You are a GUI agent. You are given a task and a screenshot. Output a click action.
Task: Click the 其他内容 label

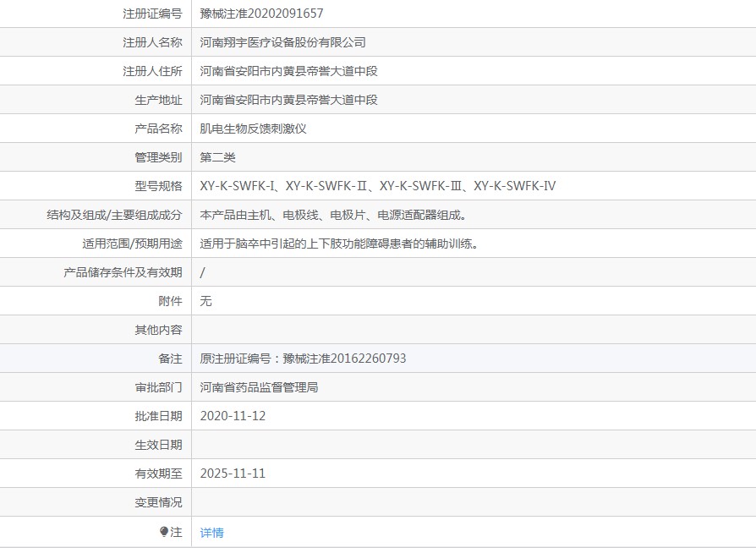(158, 330)
